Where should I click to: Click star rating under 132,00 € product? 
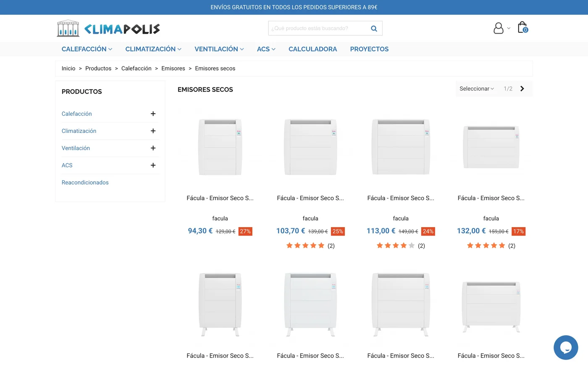tap(486, 246)
